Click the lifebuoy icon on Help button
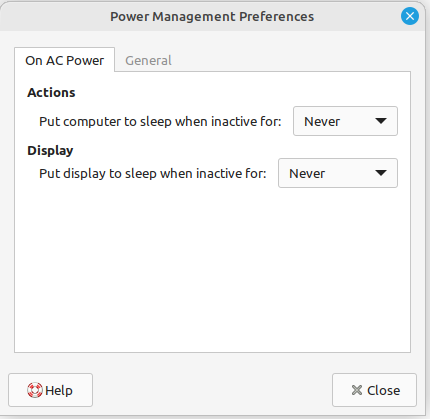Image resolution: width=430 pixels, height=419 pixels. [35, 390]
